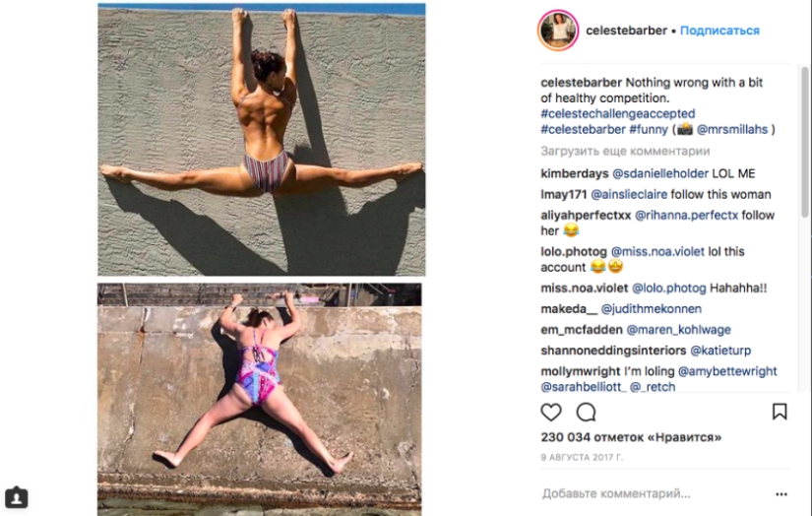The height and width of the screenshot is (516, 812).
Task: Open comments with the speech bubble icon
Action: pos(586,412)
